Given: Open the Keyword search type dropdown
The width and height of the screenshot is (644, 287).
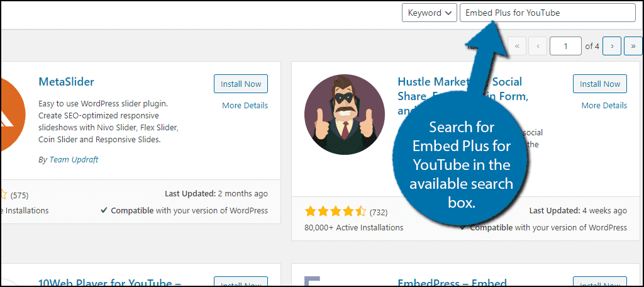Looking at the screenshot, I should [429, 13].
